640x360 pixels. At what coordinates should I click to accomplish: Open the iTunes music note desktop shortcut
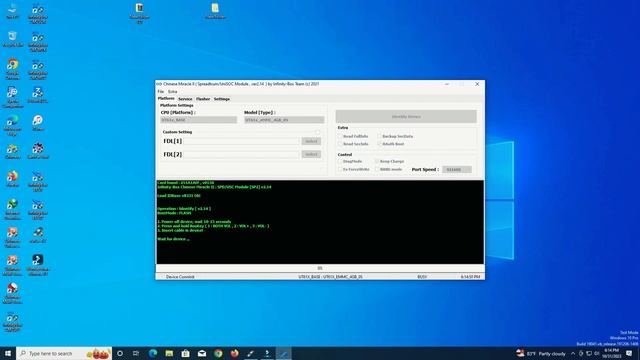pos(38,123)
